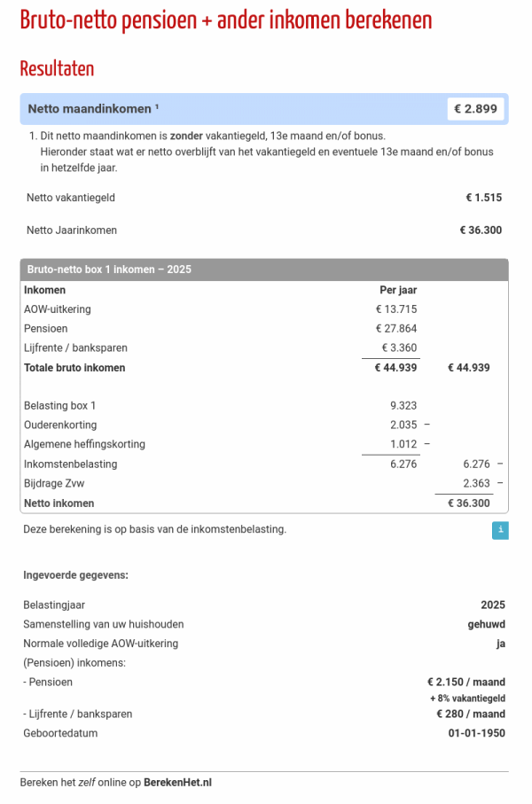
Task: Click the € 2.899 netto maandinkomen result box
Action: click(476, 108)
